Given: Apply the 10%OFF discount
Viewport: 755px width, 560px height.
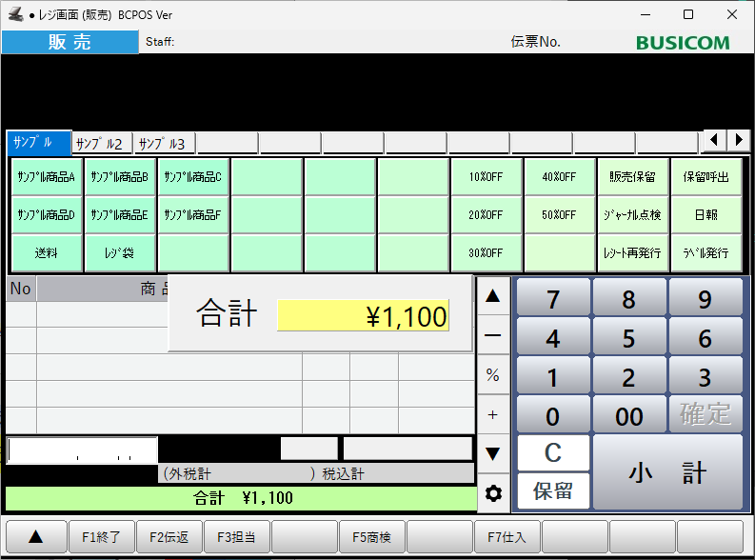Looking at the screenshot, I should click(486, 176).
